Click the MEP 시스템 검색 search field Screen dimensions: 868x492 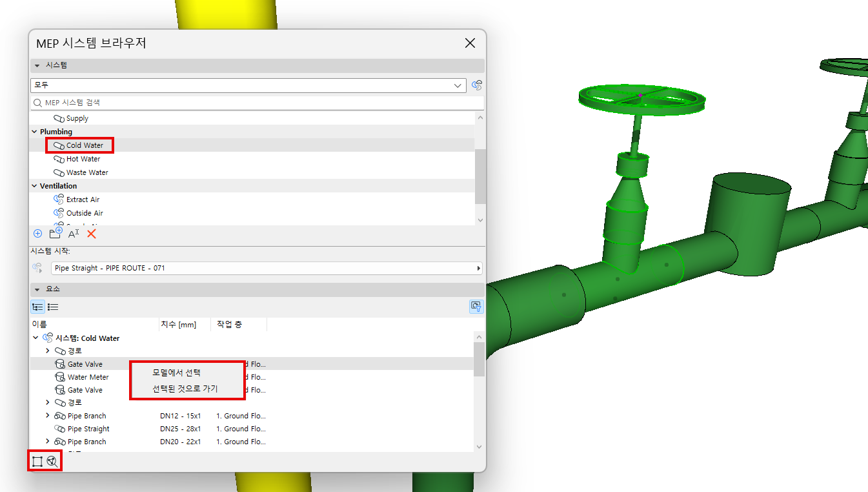coord(257,103)
